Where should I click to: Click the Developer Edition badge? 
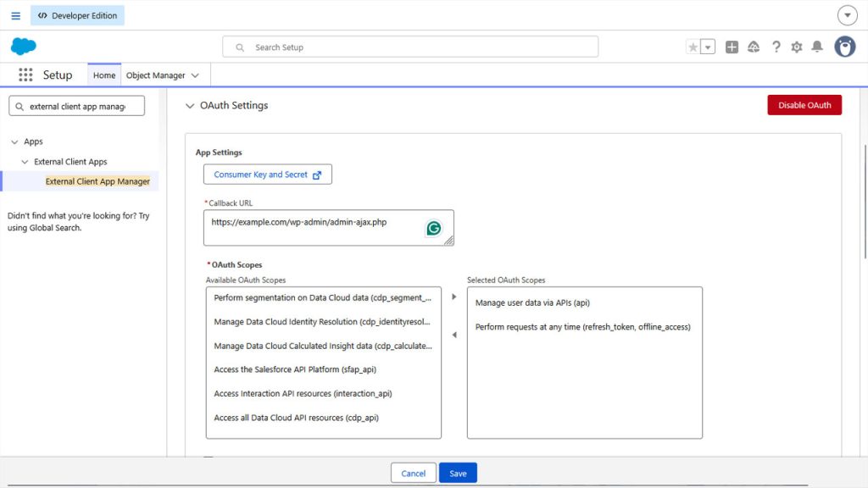click(77, 15)
